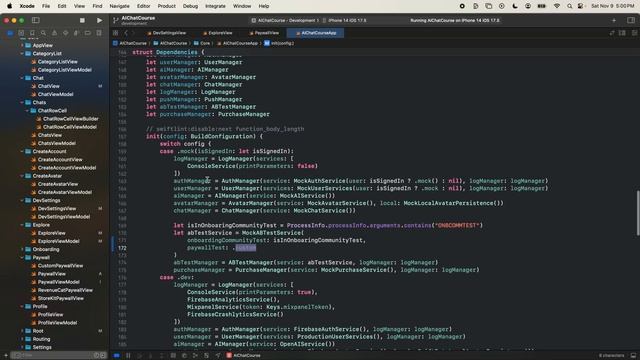The image size is (640, 360).
Task: Add an editor split on the right
Action: coord(634,33)
